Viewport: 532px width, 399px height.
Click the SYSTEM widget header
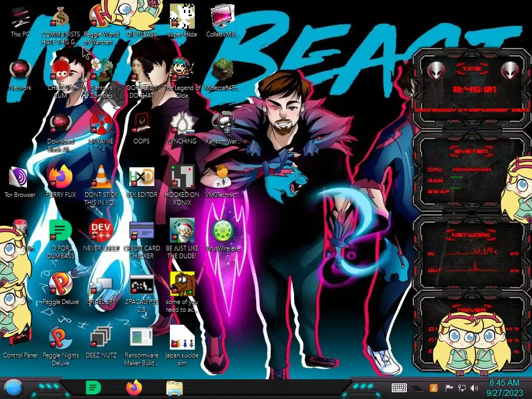pos(472,151)
